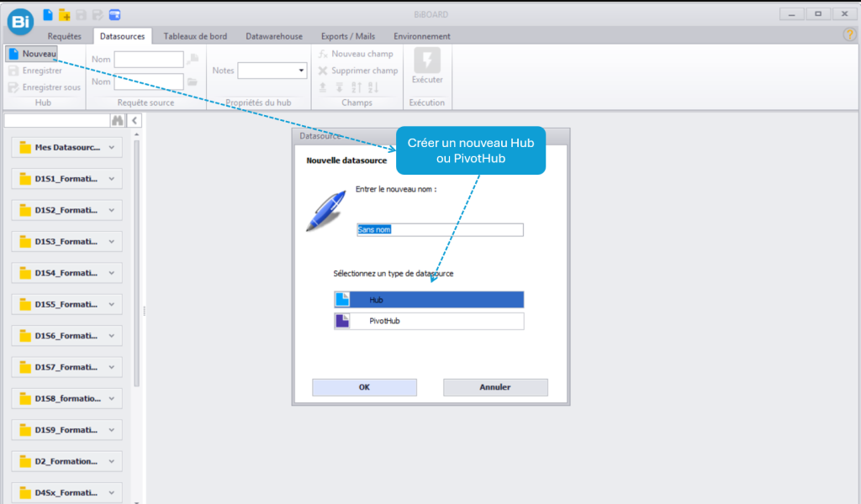861x504 pixels.
Task: Click the open folder icon beside second Nom field
Action: [193, 81]
